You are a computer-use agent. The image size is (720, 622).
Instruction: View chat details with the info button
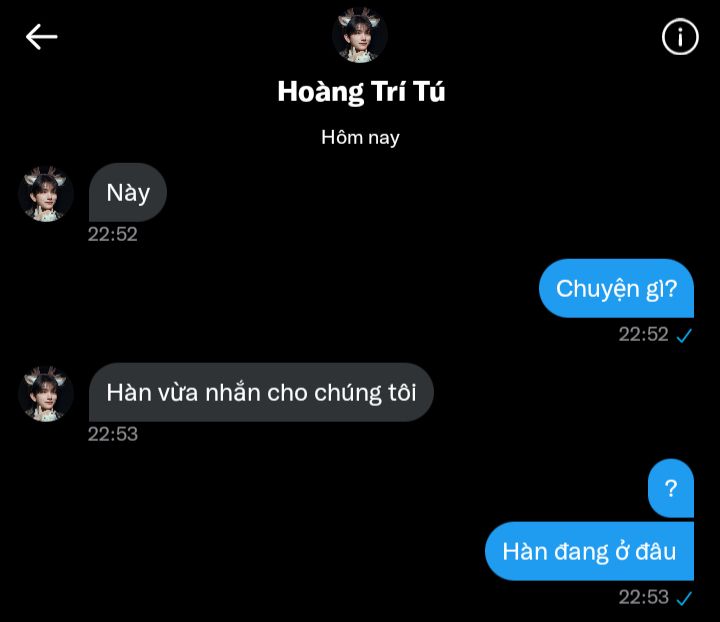click(x=680, y=37)
